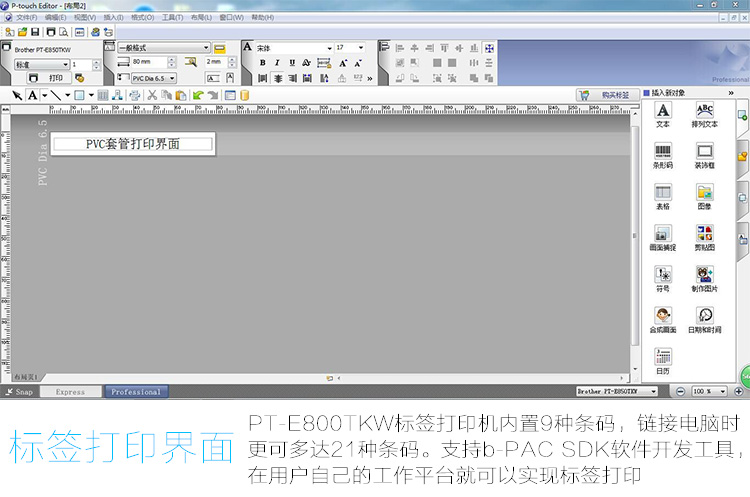Screen dimensions: 750x497
Task: Insert an Image (图像) object
Action: click(x=704, y=197)
